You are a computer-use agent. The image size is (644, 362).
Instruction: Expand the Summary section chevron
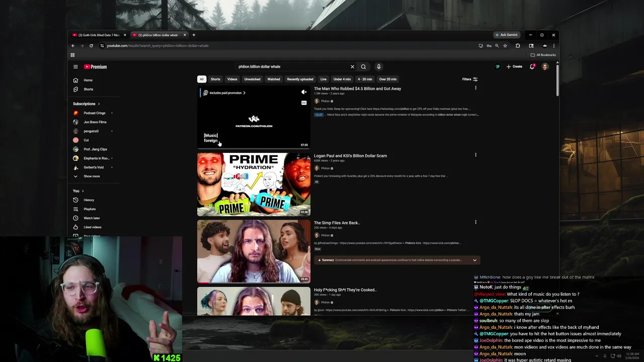tap(474, 260)
